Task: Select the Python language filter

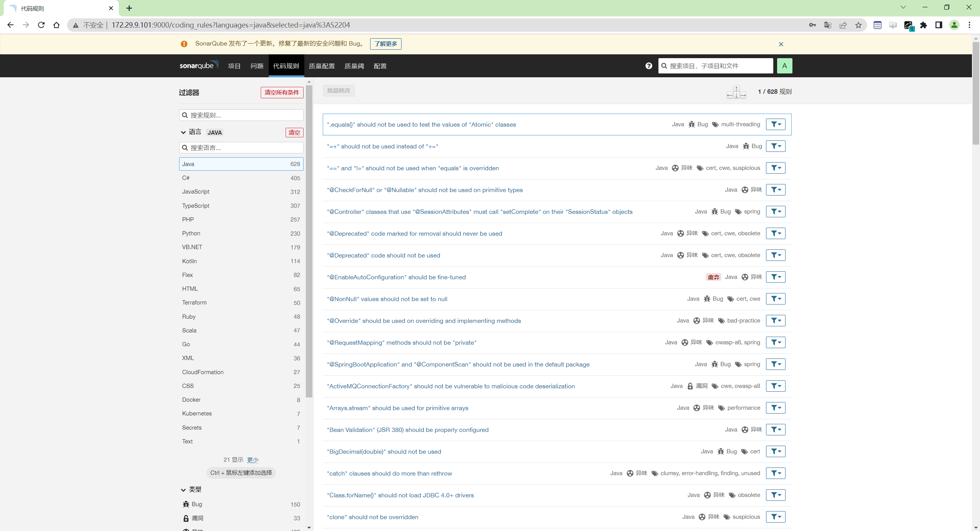Action: coord(241,233)
